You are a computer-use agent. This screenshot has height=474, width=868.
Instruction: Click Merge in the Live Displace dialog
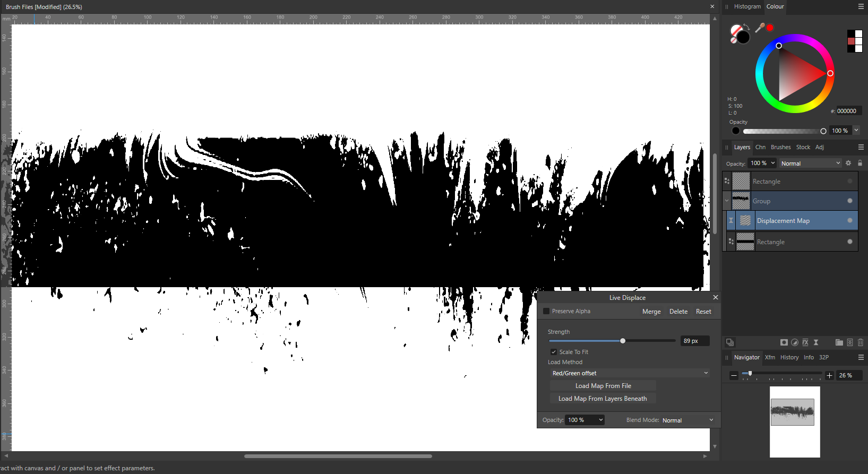coord(651,312)
